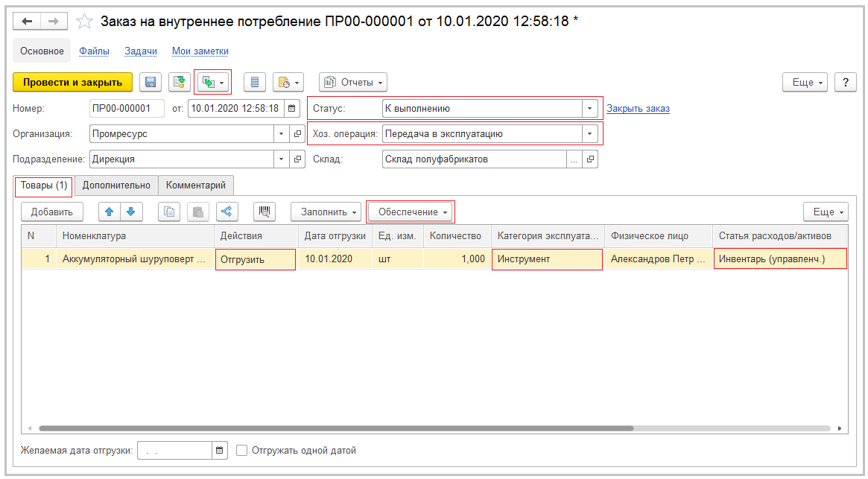Open the top Еще menu
The height and width of the screenshot is (479, 868).
[x=805, y=83]
